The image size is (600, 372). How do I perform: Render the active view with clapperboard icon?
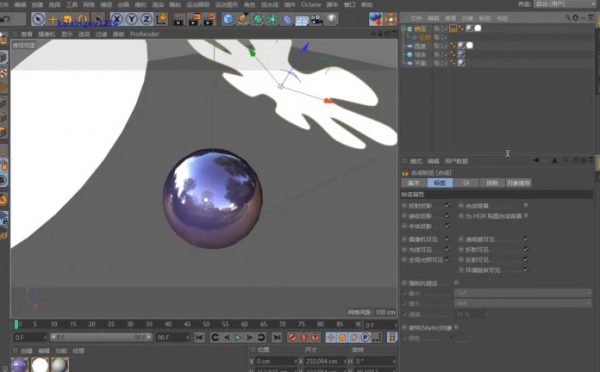tap(178, 19)
